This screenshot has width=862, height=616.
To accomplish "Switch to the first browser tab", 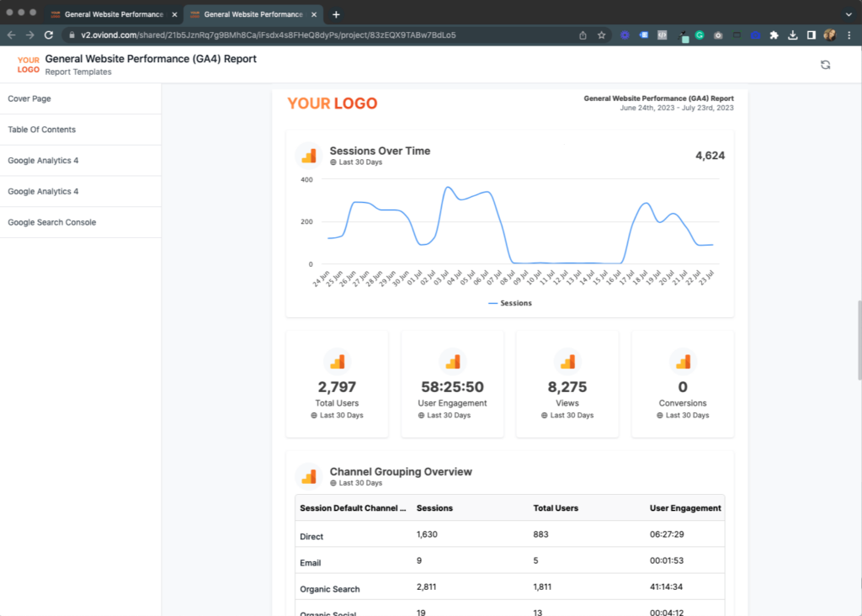I will [114, 15].
